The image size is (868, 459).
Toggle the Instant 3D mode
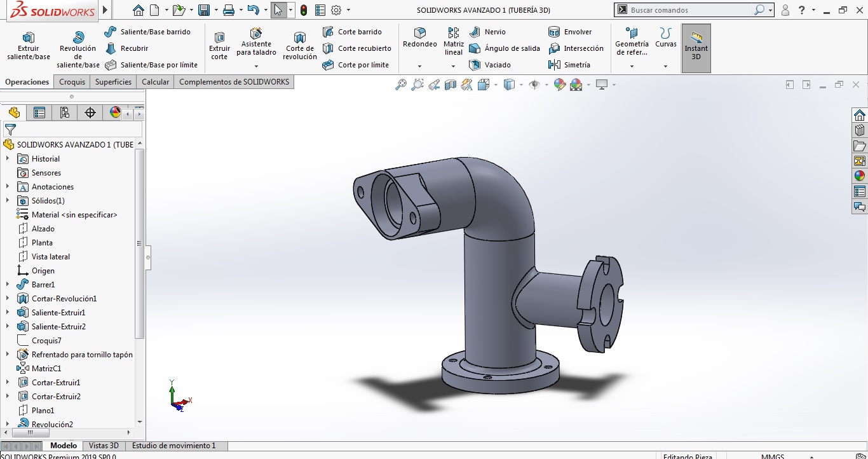(x=696, y=48)
